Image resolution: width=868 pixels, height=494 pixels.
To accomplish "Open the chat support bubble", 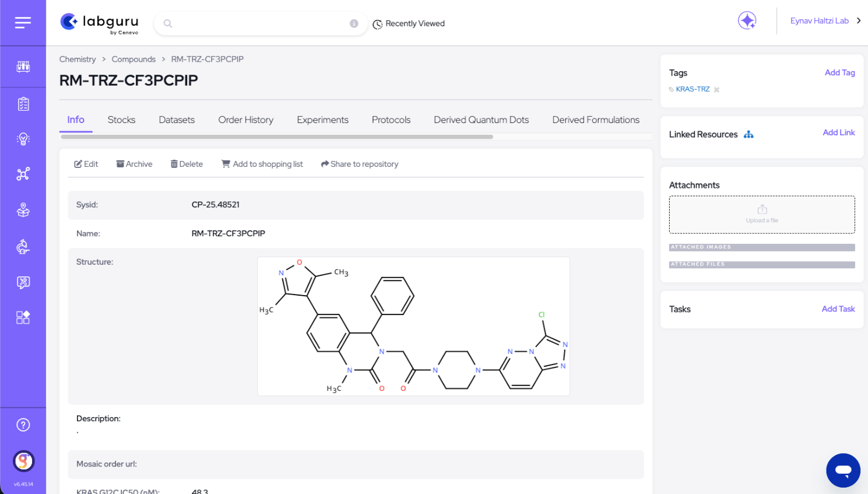I will 843,470.
